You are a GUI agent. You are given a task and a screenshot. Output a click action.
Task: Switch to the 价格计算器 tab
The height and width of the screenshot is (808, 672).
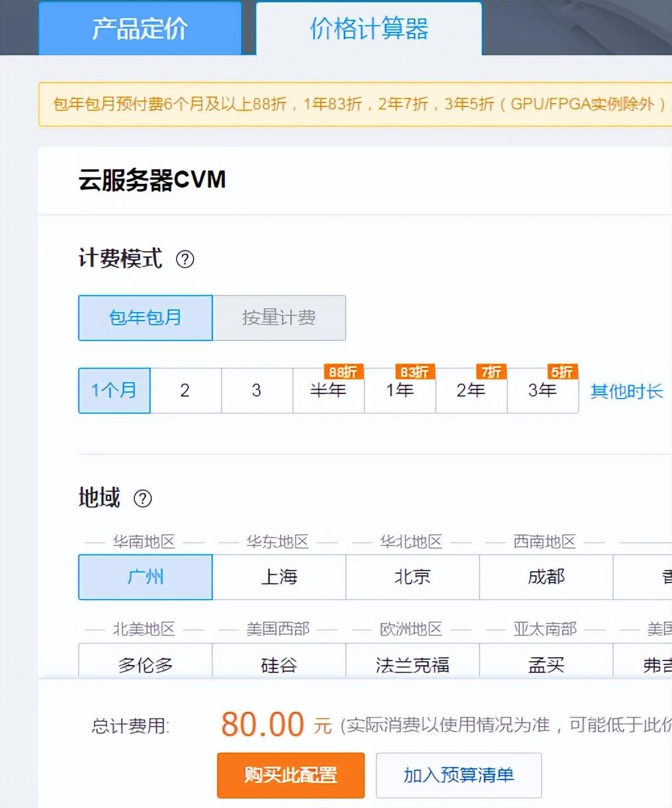[x=369, y=28]
